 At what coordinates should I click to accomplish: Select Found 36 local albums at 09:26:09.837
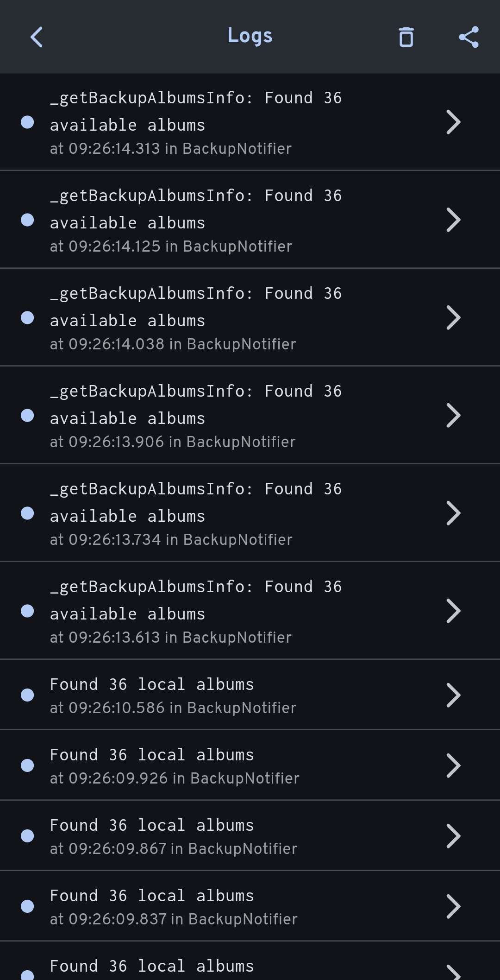pyautogui.click(x=250, y=906)
